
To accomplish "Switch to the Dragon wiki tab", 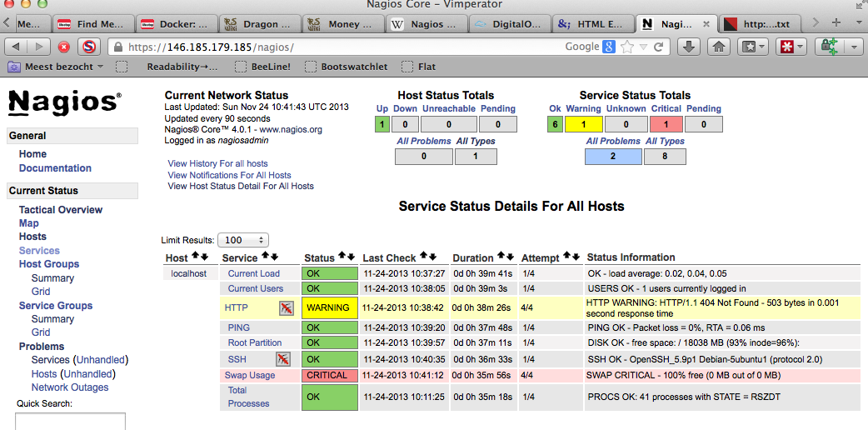I will pos(260,24).
